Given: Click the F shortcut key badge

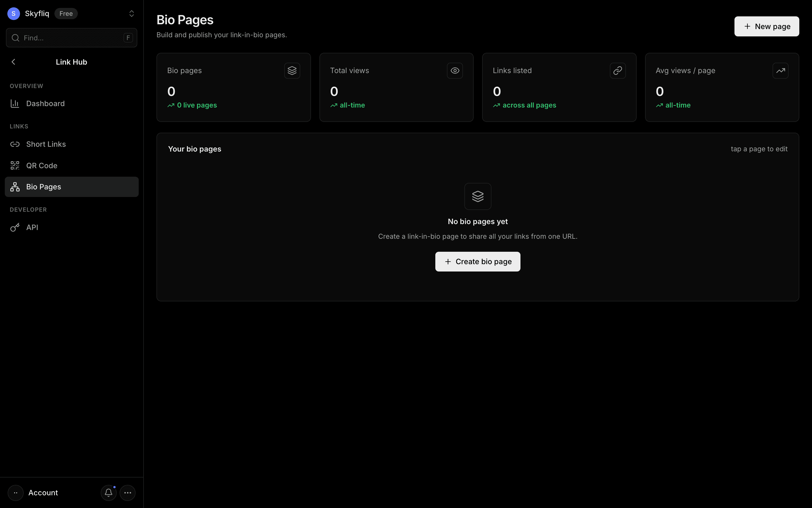Looking at the screenshot, I should click(x=128, y=38).
